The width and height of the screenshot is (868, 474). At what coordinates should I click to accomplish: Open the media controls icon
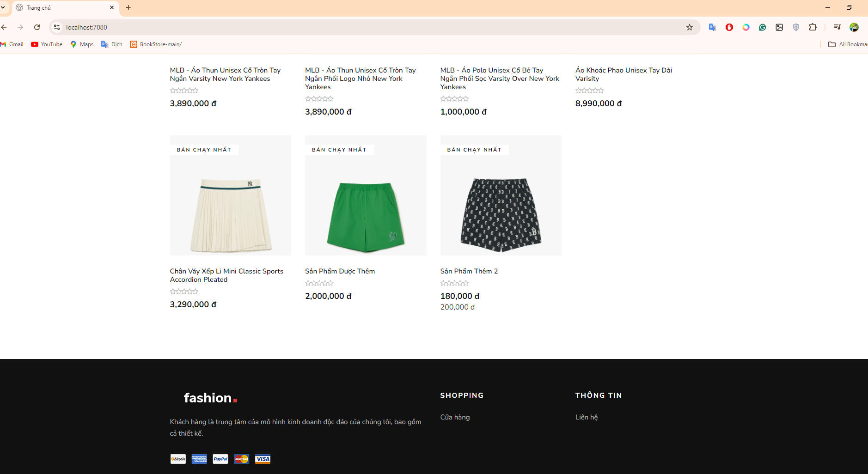coord(837,27)
